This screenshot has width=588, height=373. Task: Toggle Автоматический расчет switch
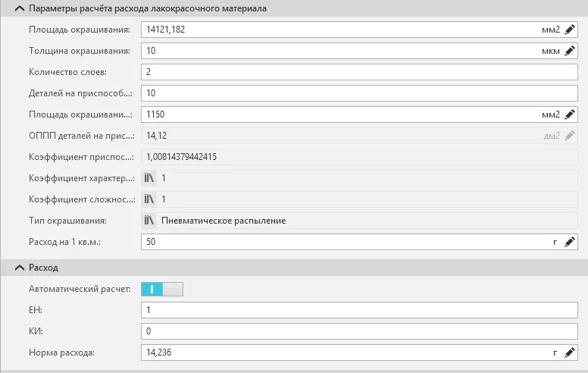[162, 289]
